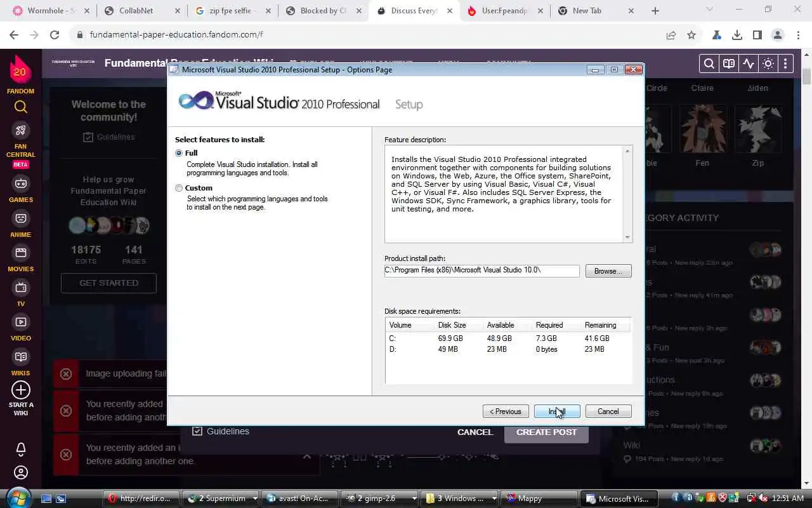This screenshot has width=812, height=508.
Task: Open the recent activity pulse icon
Action: 749,63
